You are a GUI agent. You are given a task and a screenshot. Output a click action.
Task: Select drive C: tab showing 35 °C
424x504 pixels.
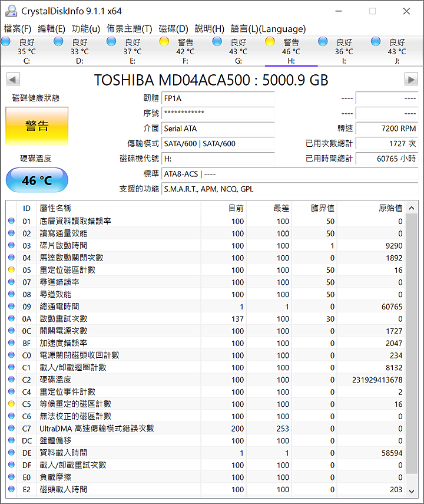click(x=27, y=51)
